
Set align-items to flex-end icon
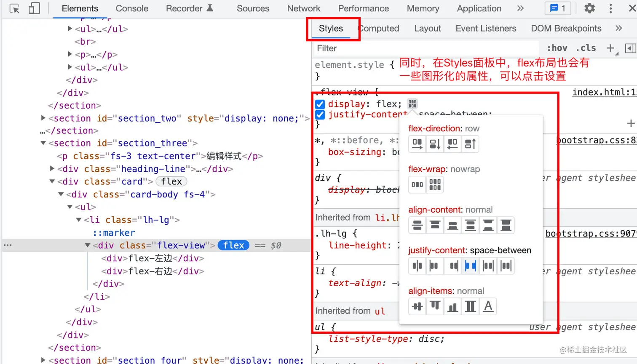click(452, 306)
